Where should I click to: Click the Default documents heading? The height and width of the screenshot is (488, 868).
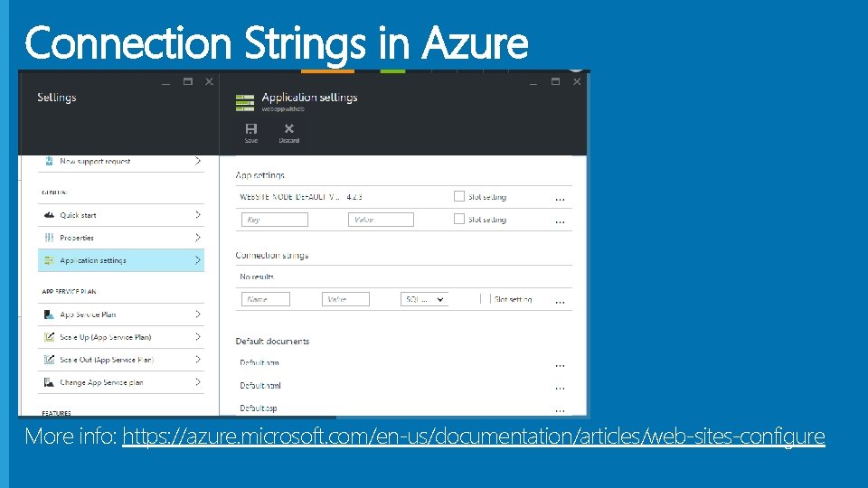272,341
